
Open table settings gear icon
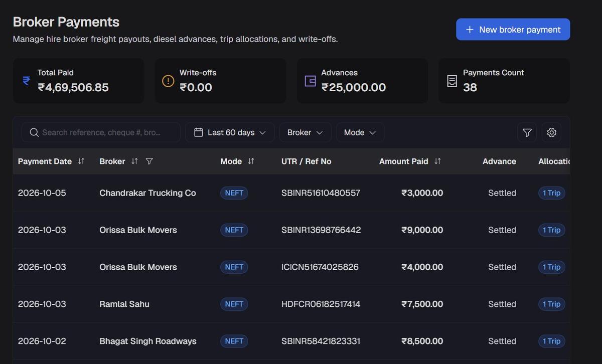coord(552,132)
